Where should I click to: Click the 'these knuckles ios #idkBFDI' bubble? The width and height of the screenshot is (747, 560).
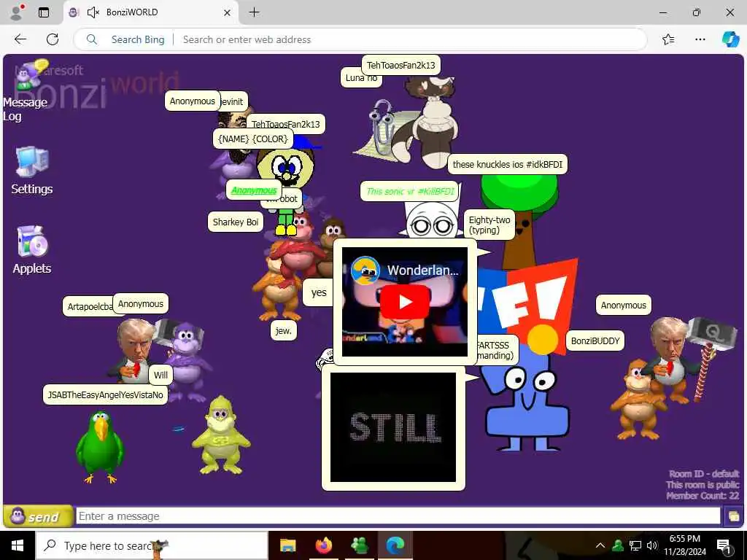click(508, 164)
